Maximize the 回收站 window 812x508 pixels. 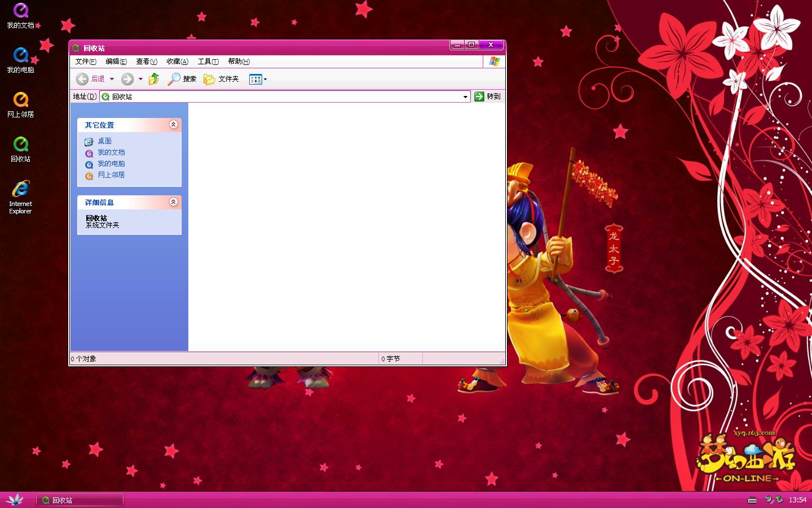(472, 45)
